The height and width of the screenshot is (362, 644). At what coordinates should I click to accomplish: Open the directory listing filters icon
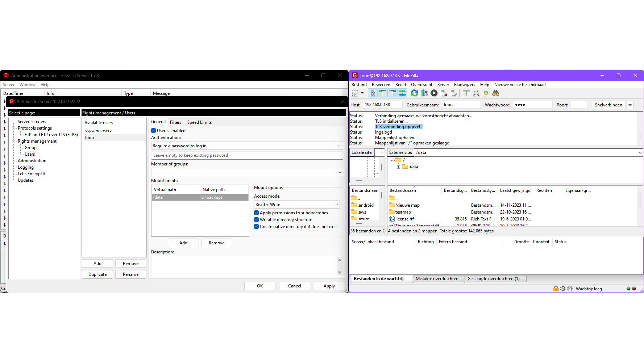(466, 93)
